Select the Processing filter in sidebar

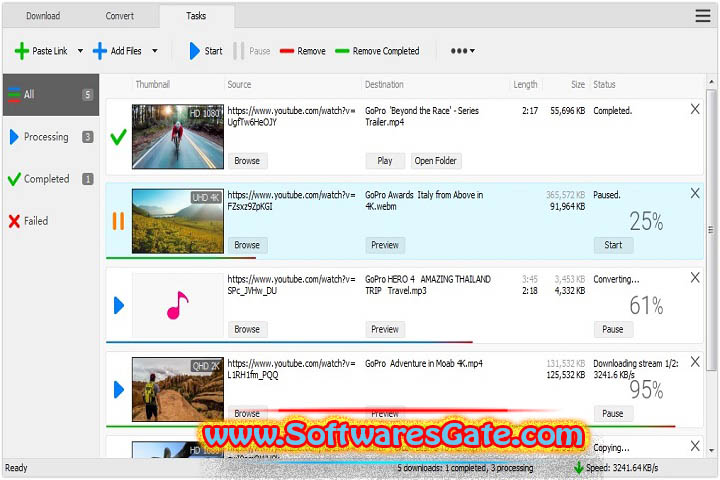tap(51, 137)
